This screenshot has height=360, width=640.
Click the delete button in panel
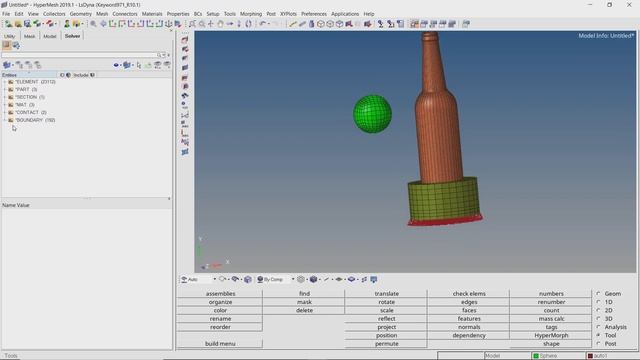pos(304,310)
